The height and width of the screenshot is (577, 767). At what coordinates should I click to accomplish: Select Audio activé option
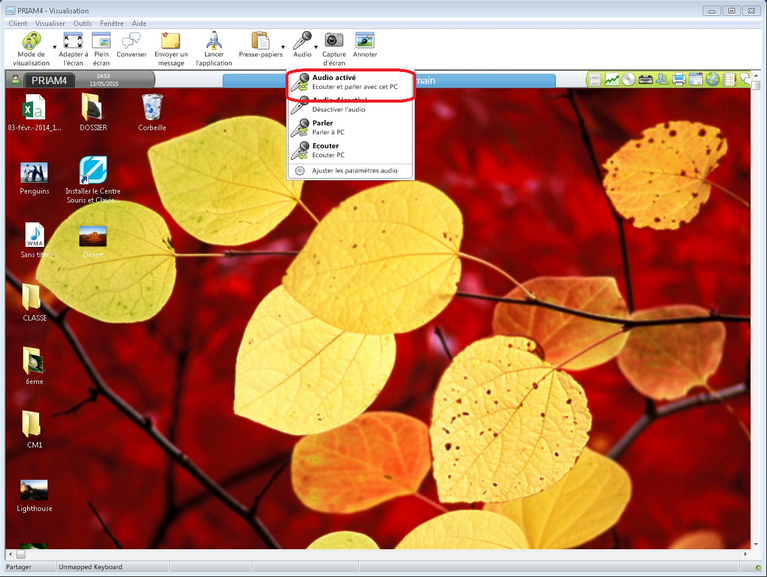(348, 83)
